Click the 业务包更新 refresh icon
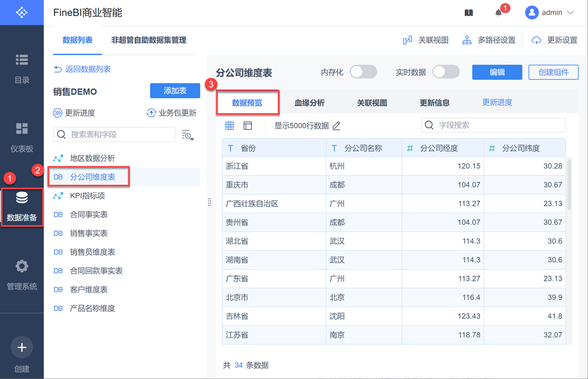Image resolution: width=588 pixels, height=379 pixels. pyautogui.click(x=151, y=113)
